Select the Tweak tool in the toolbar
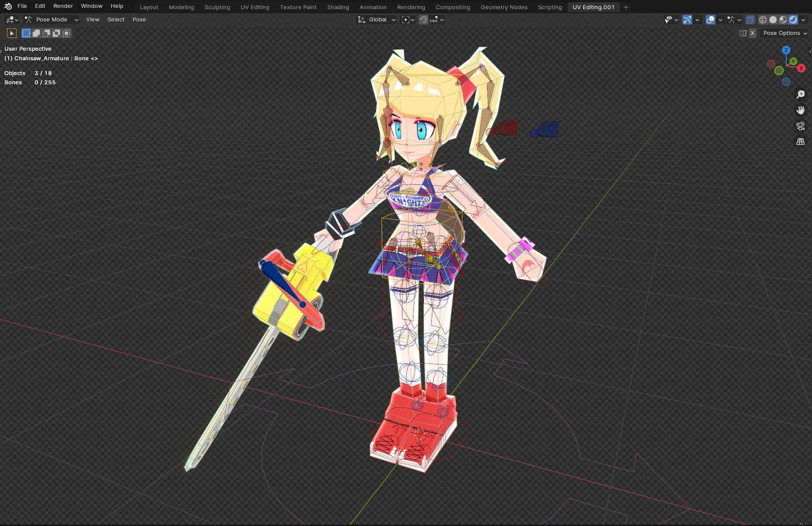 coord(11,33)
